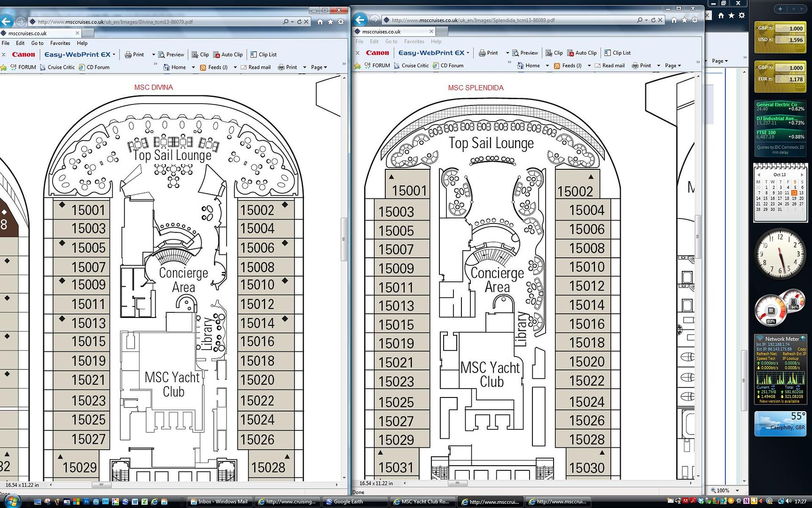Open new tab in Divina window

[88, 33]
